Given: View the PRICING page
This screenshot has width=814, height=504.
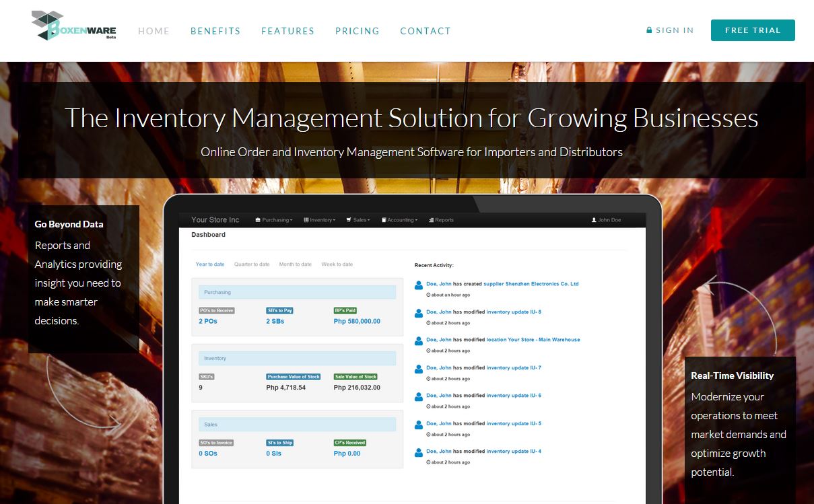Looking at the screenshot, I should coord(358,31).
